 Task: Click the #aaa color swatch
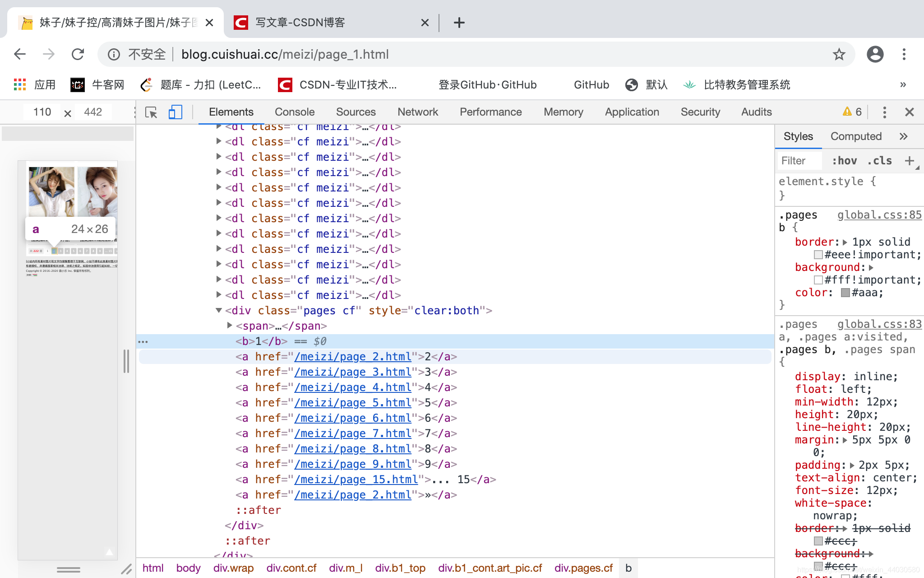point(845,293)
